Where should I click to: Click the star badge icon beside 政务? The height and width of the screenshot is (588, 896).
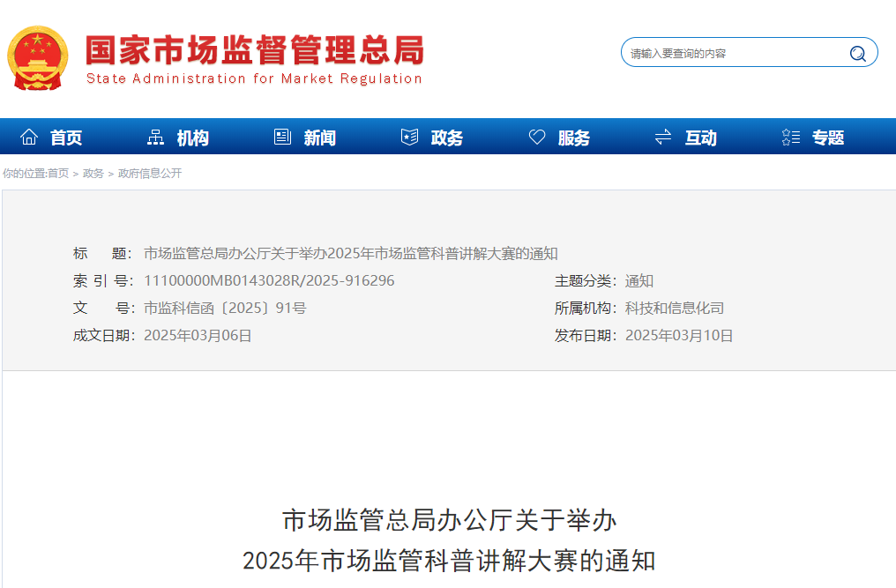410,138
